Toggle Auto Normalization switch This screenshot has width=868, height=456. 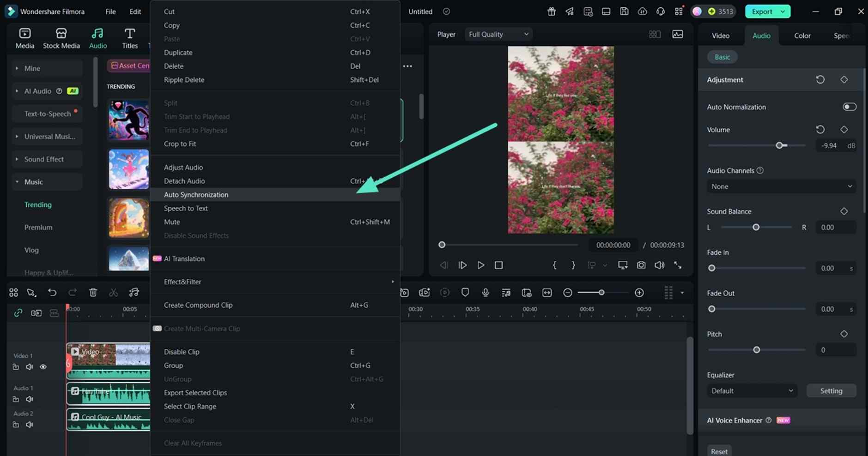(849, 107)
